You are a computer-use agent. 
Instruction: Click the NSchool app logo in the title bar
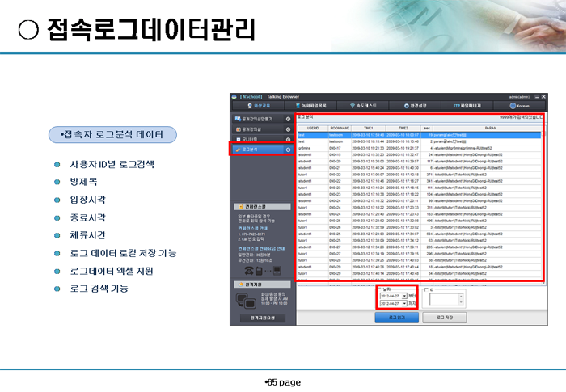coord(234,97)
